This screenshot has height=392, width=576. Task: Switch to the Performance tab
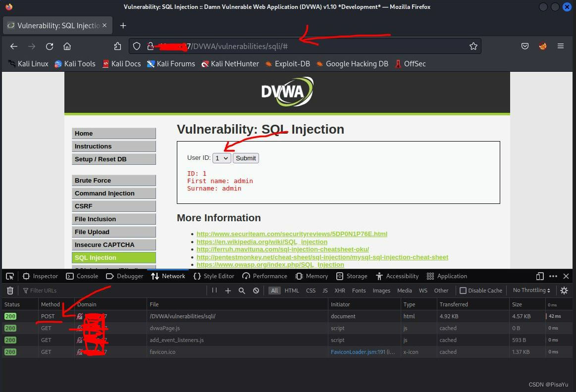click(x=265, y=276)
